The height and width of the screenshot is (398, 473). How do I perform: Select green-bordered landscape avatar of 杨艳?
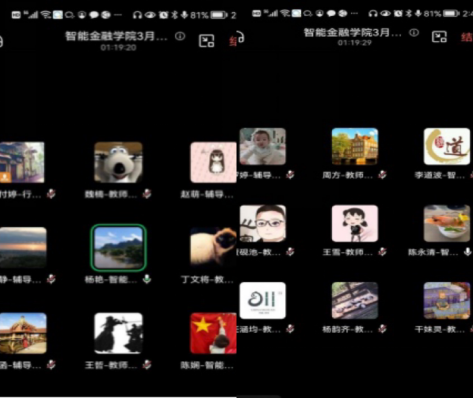click(118, 248)
